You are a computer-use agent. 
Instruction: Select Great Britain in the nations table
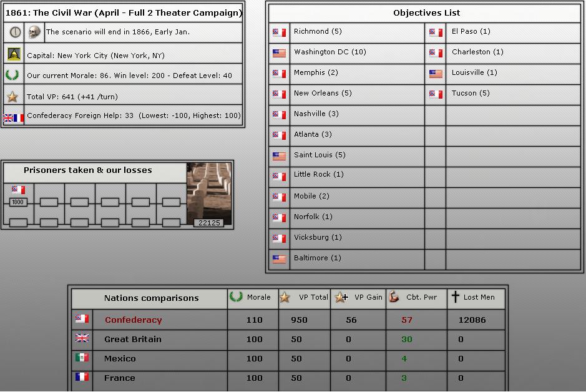133,339
